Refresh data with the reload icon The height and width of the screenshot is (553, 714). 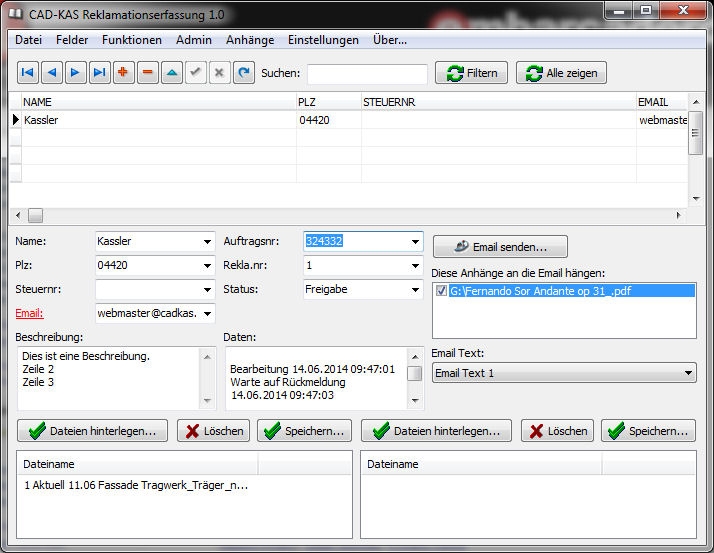[x=244, y=73]
